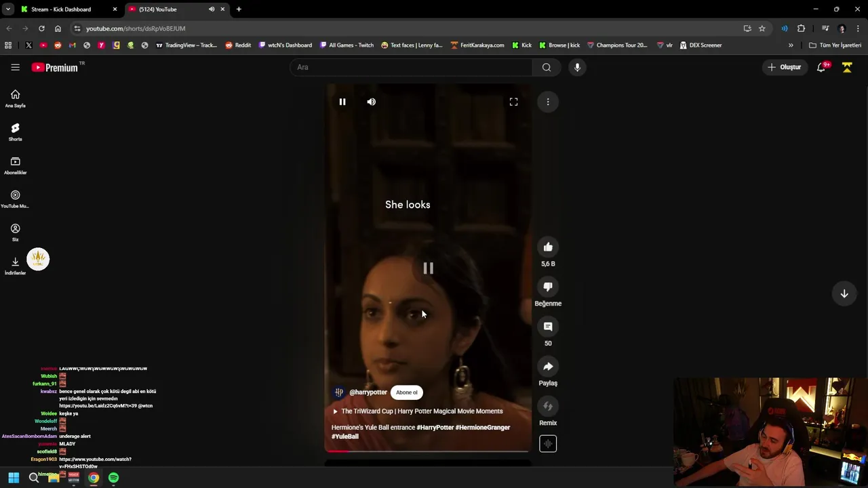Viewport: 868px width, 488px height.
Task: Open İndirilenler in the sidebar
Action: pyautogui.click(x=15, y=266)
